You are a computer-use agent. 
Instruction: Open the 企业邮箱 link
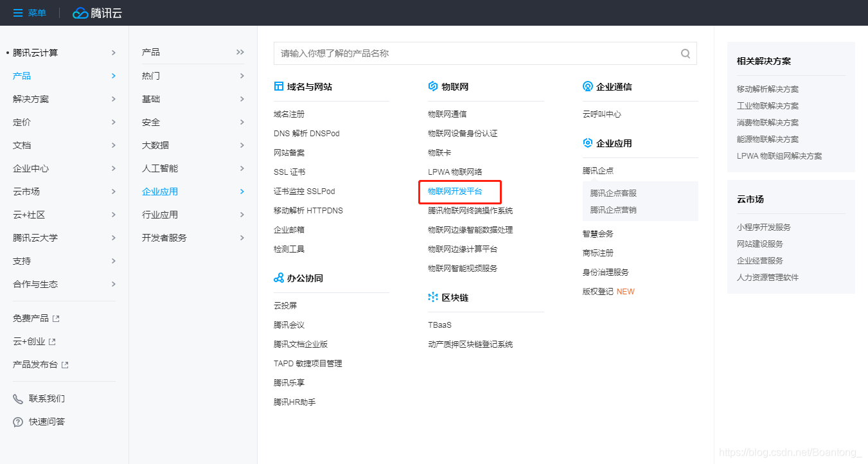click(289, 230)
